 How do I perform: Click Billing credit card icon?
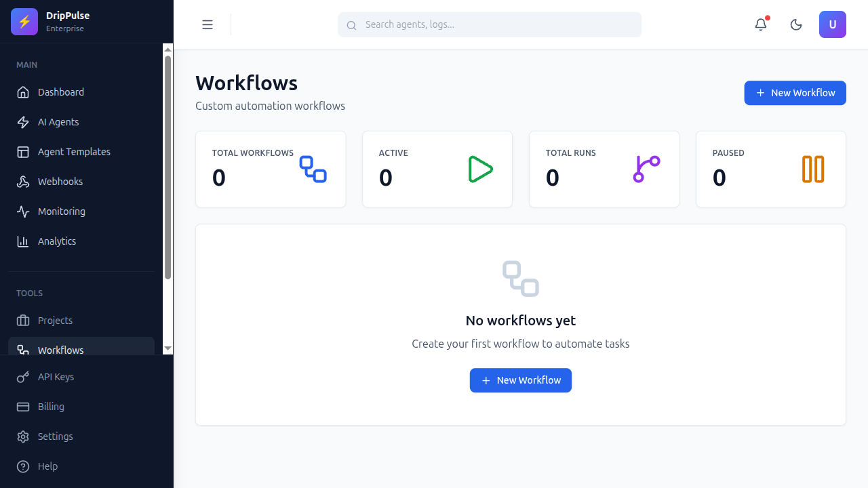pos(23,407)
